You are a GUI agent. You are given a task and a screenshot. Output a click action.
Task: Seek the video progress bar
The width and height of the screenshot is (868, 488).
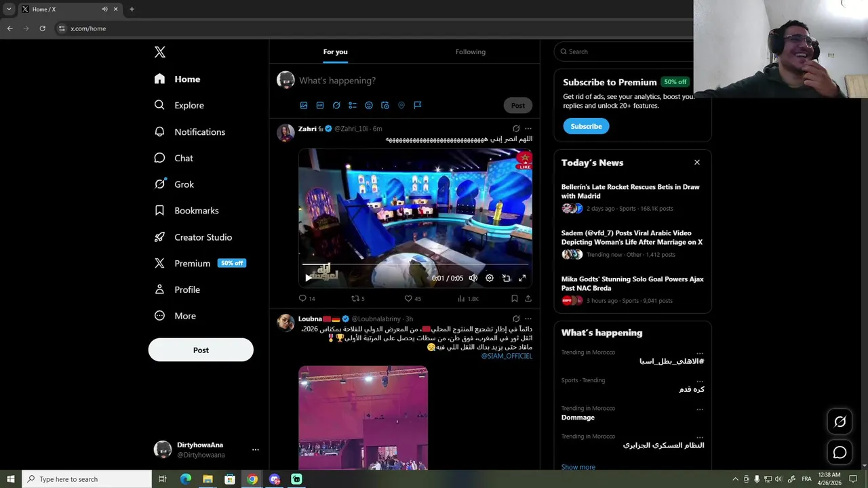(415, 264)
